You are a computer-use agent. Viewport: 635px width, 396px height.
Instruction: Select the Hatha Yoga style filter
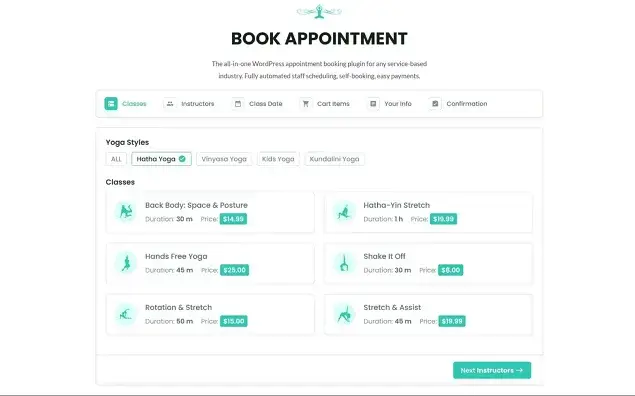point(161,159)
